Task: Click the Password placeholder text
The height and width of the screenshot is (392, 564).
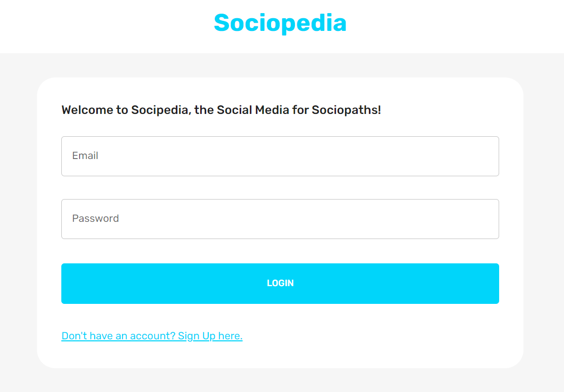Action: coord(95,218)
